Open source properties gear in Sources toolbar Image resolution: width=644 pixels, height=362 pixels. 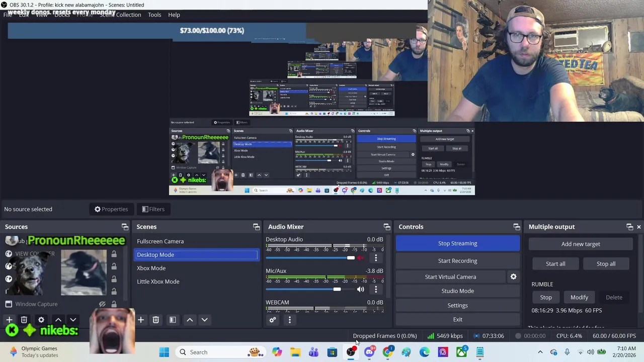click(x=41, y=320)
